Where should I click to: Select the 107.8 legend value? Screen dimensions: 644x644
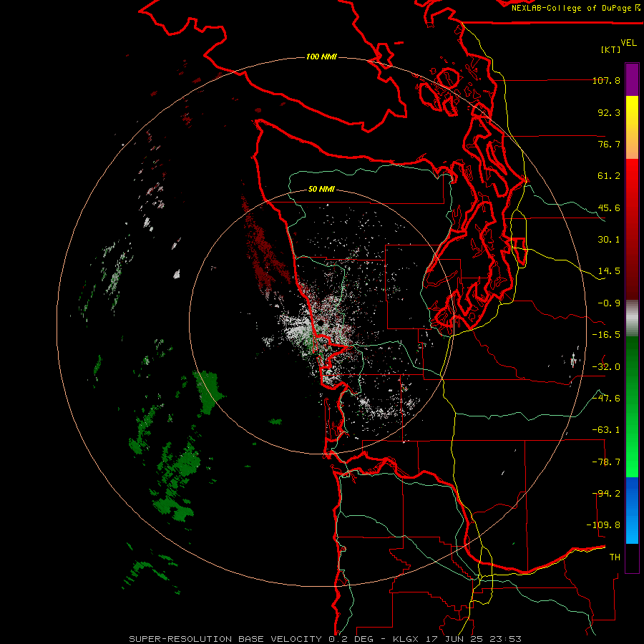click(606, 80)
